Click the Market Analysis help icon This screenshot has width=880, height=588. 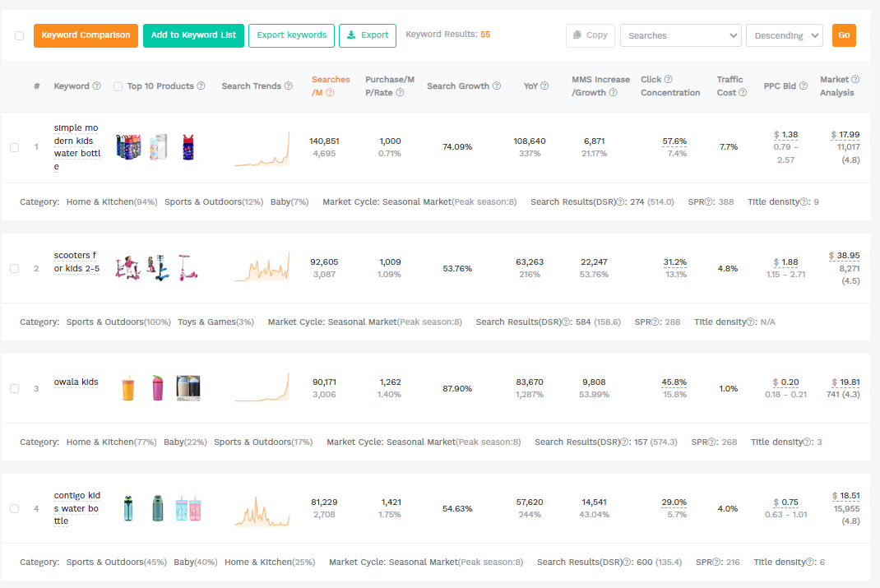point(855,79)
